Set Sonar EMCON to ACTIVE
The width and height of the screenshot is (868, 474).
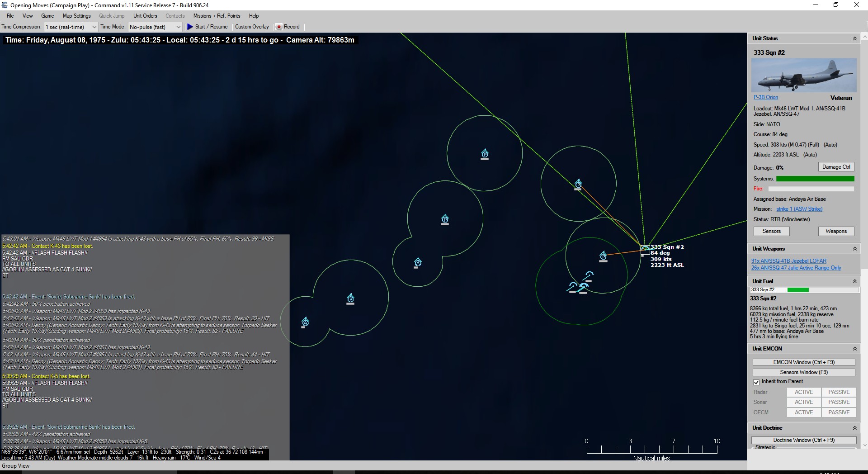804,402
